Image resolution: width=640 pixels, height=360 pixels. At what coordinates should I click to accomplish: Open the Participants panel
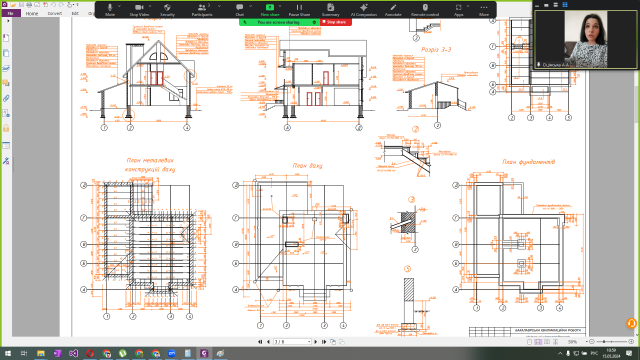202,10
